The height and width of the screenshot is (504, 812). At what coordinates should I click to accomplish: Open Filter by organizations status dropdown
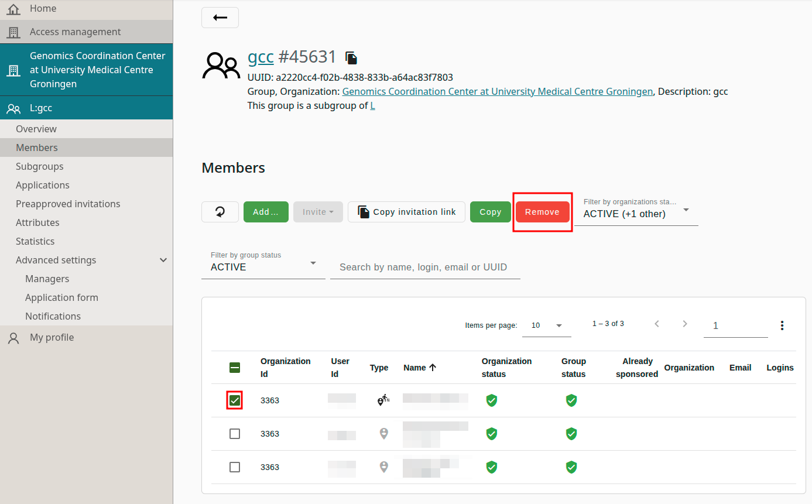(636, 213)
